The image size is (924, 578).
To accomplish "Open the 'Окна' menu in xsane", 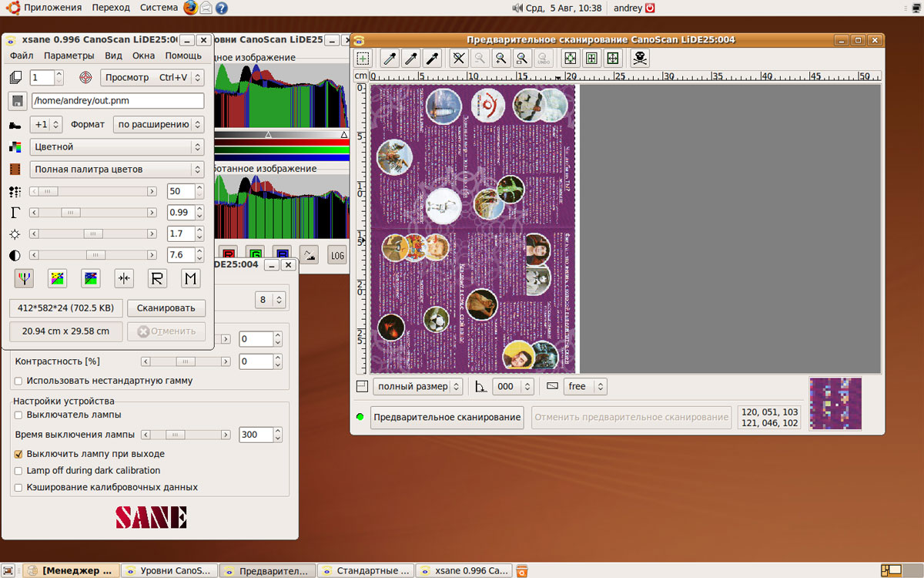I will click(143, 55).
